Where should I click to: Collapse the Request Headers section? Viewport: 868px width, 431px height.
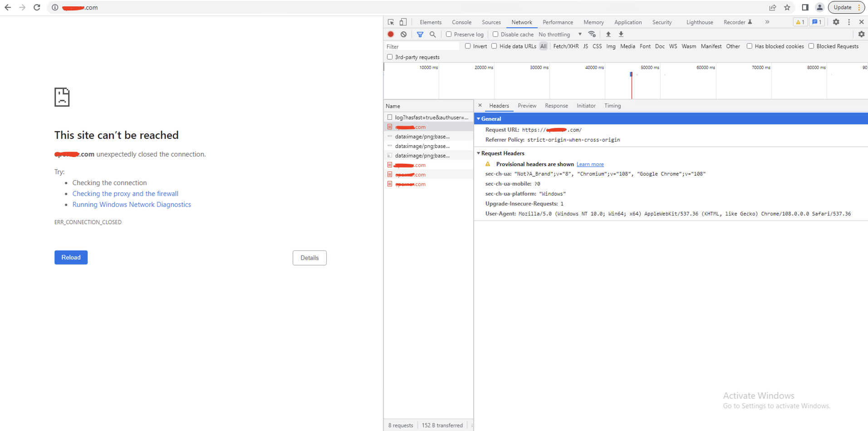[479, 153]
